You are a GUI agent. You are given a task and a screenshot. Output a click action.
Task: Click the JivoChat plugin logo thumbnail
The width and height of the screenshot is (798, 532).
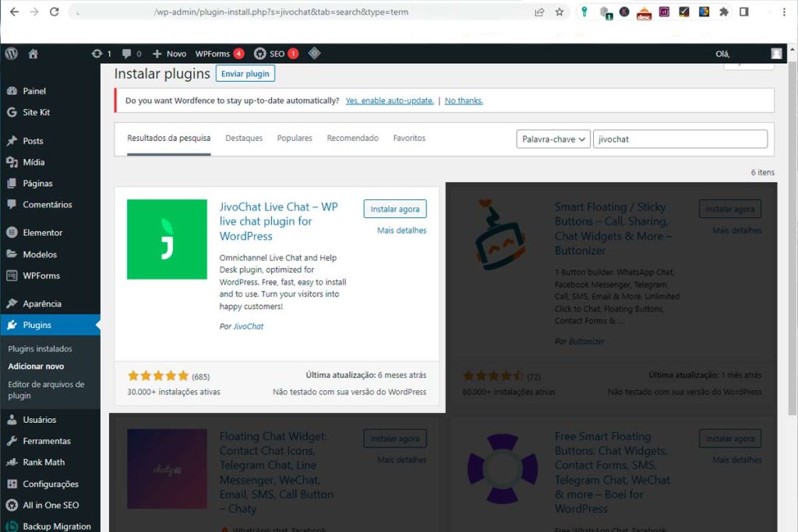point(167,239)
